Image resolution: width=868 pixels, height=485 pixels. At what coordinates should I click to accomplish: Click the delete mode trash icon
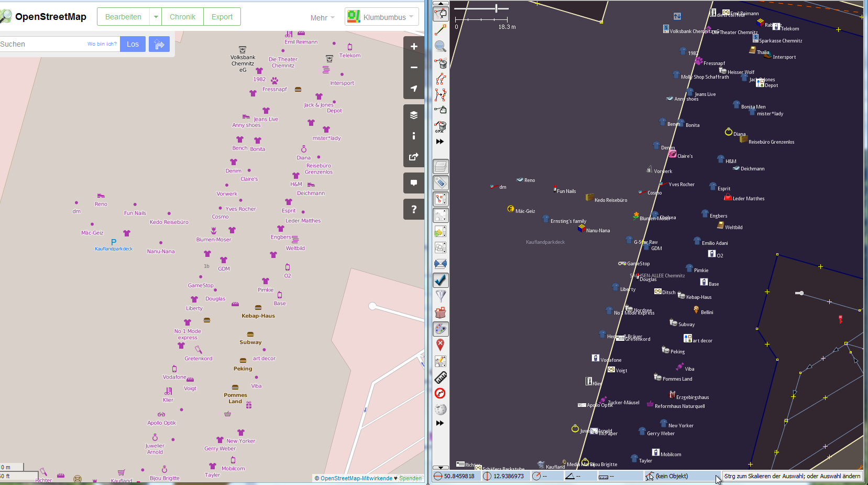(441, 63)
